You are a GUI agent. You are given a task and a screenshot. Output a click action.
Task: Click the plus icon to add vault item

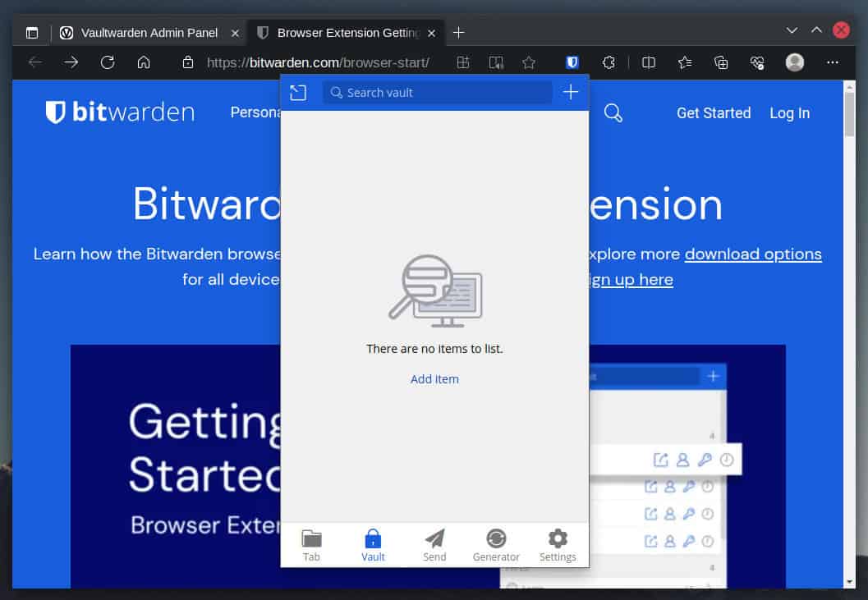pos(571,93)
